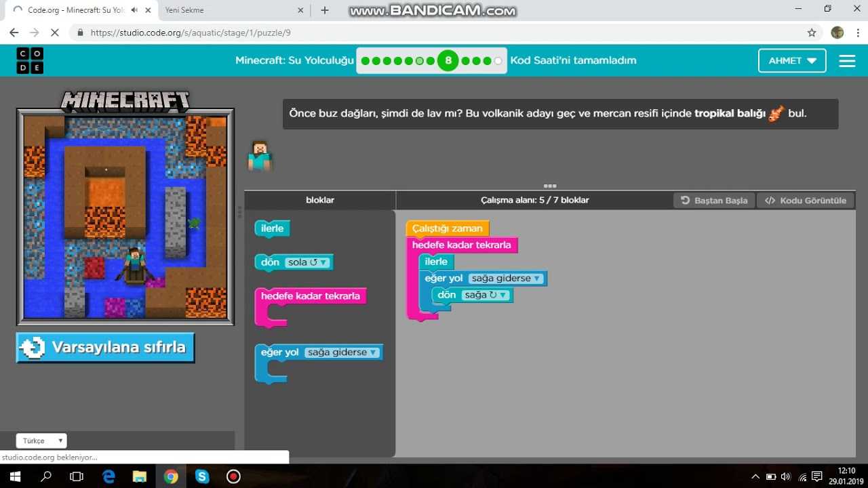This screenshot has height=488, width=868.
Task: Click the Varsayılana sıfırla reset button
Action: point(106,348)
